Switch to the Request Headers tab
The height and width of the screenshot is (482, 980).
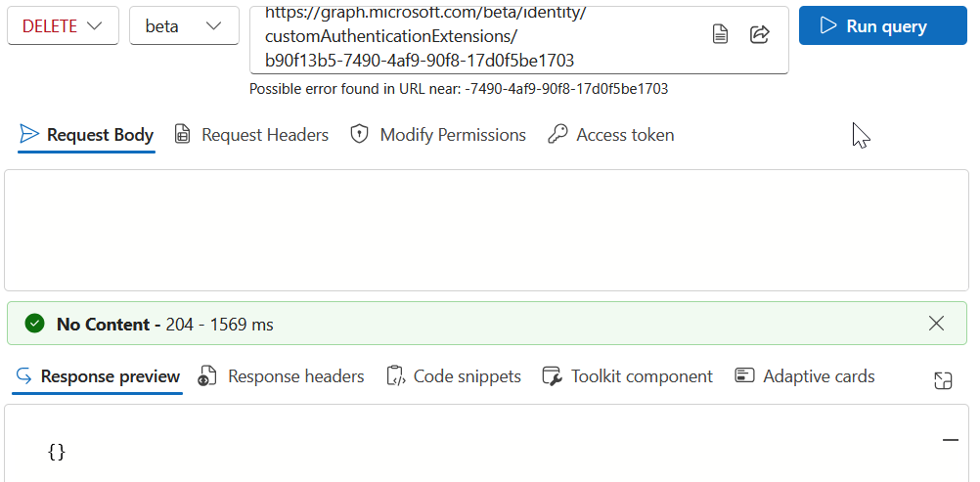tap(251, 135)
